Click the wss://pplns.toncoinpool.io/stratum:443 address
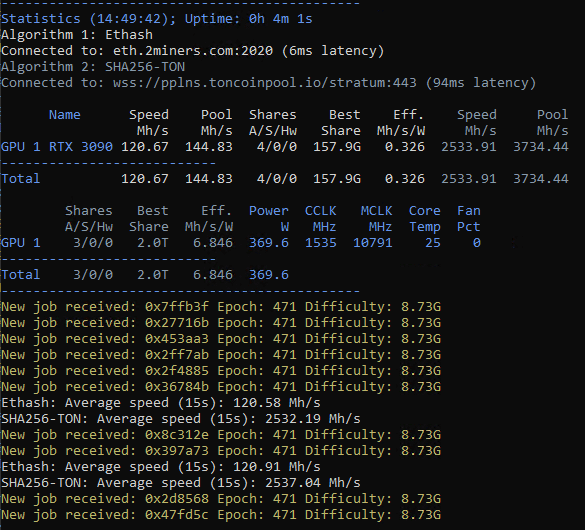Viewport: 585px width, 530px height. (x=265, y=83)
